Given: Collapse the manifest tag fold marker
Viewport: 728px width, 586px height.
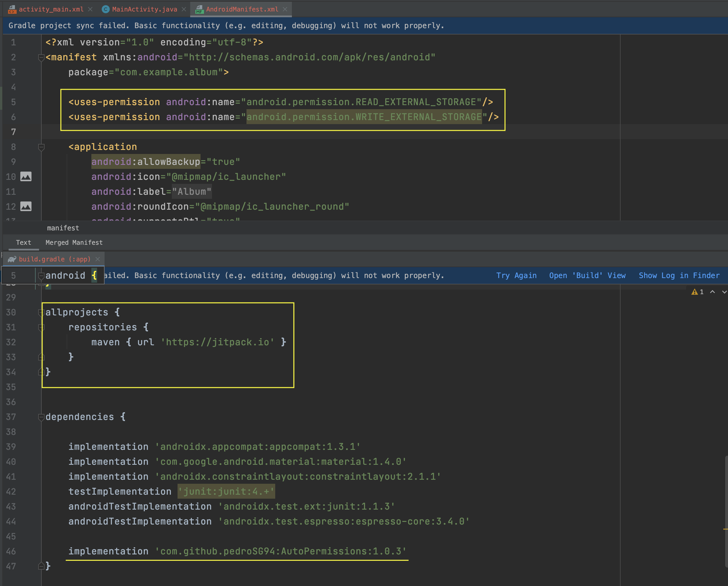Looking at the screenshot, I should click(41, 58).
